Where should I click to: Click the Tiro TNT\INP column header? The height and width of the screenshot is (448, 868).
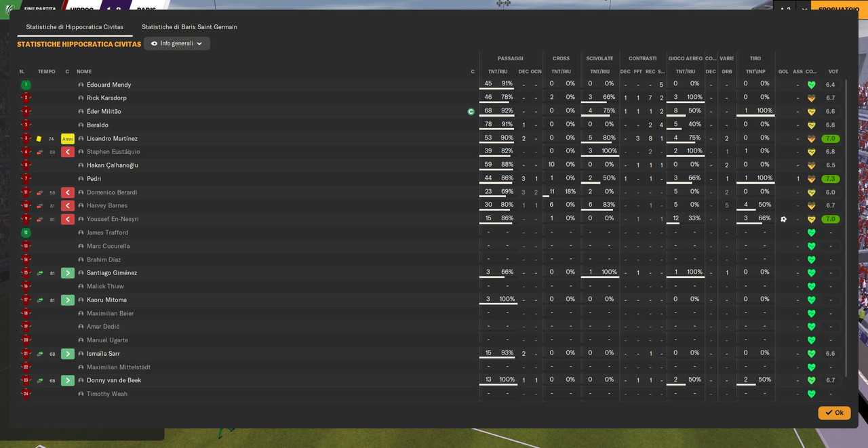755,72
